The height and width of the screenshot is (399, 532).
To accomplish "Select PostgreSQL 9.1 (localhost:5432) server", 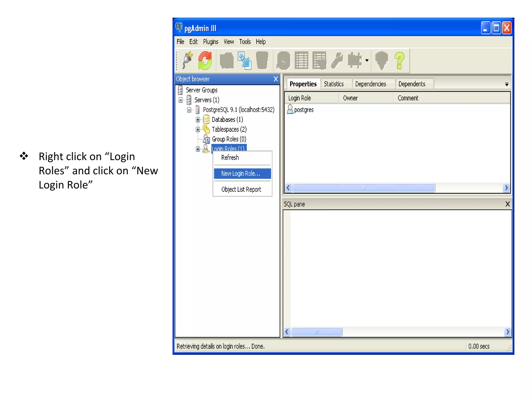I will (239, 110).
